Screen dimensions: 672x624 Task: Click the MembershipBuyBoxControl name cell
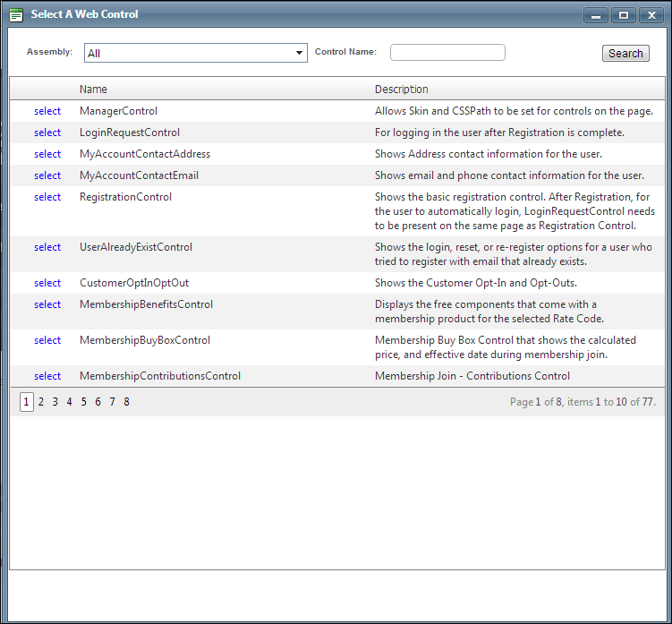click(145, 340)
